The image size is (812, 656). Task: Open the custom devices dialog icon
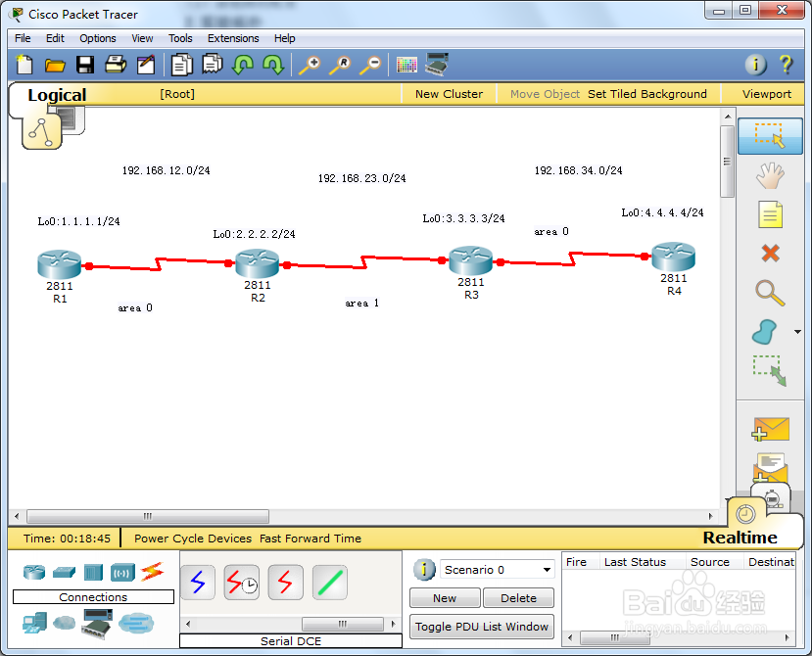point(437,65)
